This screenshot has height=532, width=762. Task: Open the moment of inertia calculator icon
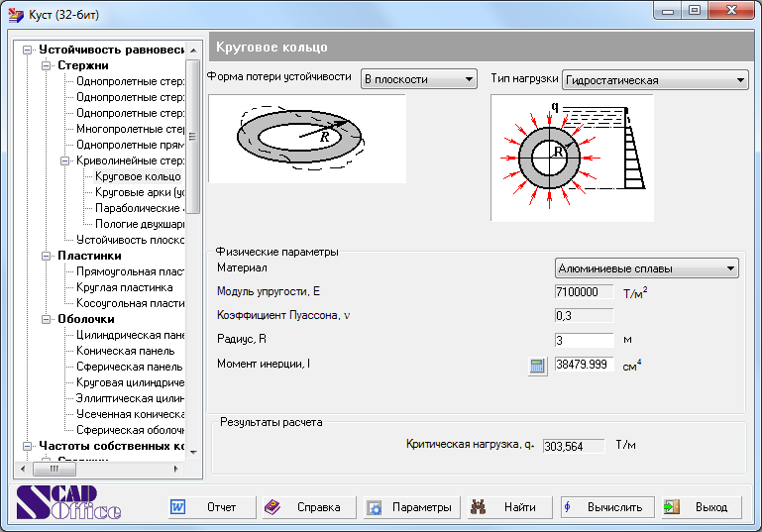[x=537, y=366]
